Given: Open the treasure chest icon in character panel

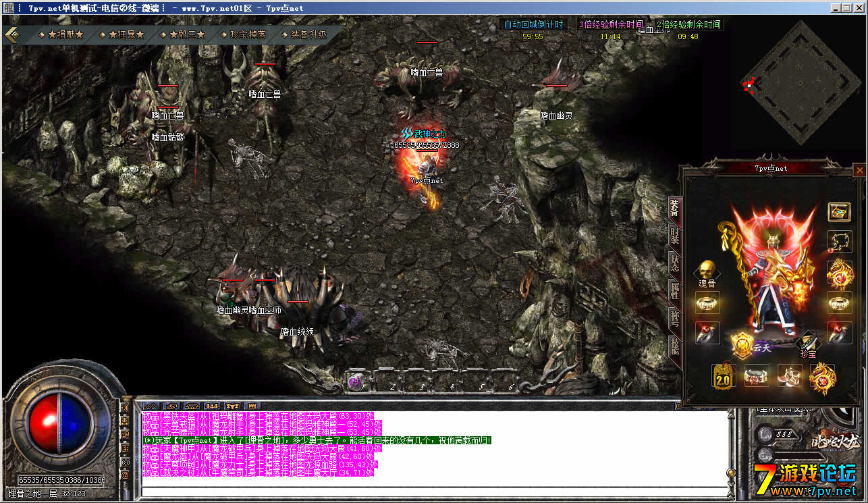Looking at the screenshot, I should (x=839, y=211).
